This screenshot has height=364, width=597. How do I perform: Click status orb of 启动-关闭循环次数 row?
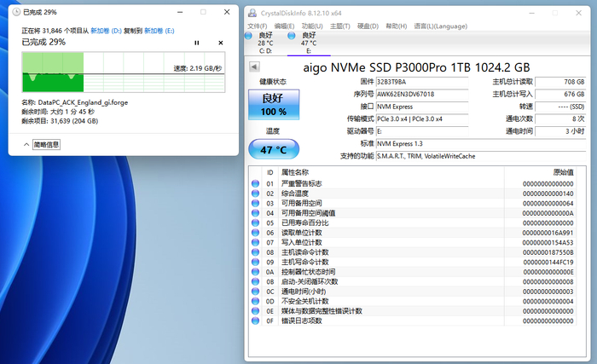coord(255,282)
